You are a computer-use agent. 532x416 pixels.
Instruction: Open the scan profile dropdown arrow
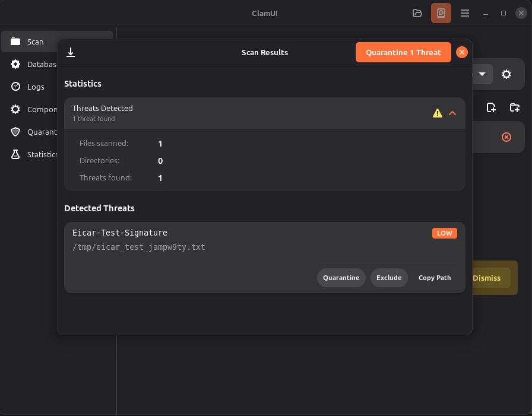(482, 74)
